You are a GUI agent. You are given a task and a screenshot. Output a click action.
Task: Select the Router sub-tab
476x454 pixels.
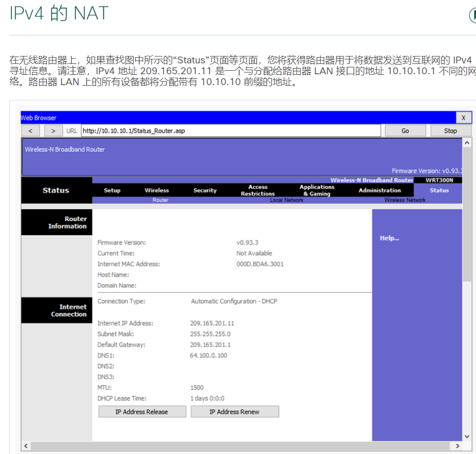click(160, 200)
